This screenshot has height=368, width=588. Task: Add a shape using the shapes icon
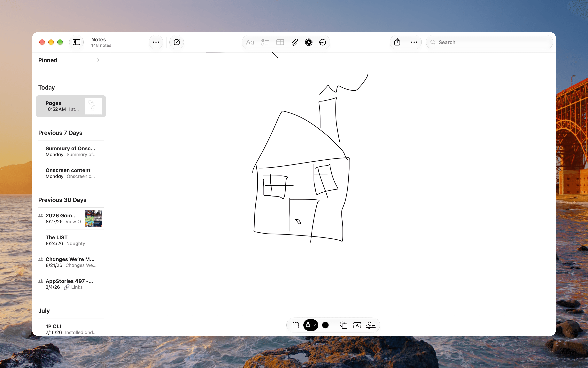point(343,325)
